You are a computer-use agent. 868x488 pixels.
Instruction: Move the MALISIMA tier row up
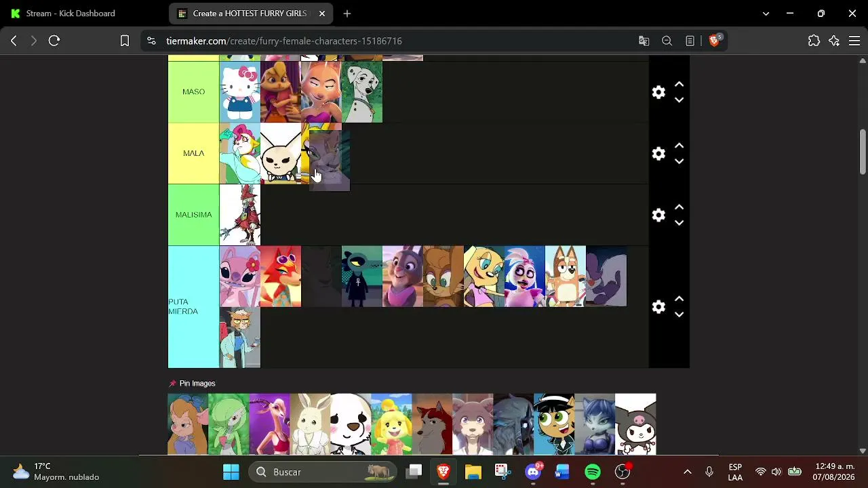pyautogui.click(x=679, y=207)
